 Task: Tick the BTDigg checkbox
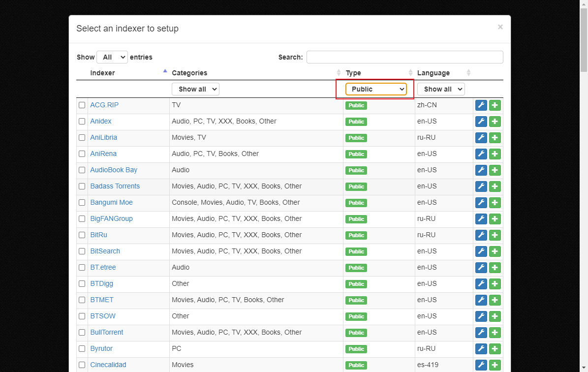coord(82,283)
